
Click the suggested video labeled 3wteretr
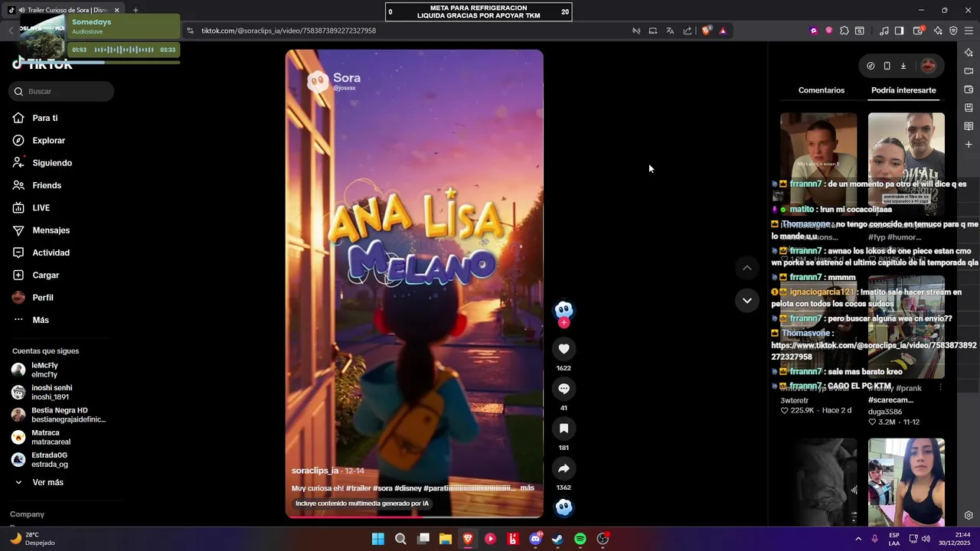coord(818,327)
